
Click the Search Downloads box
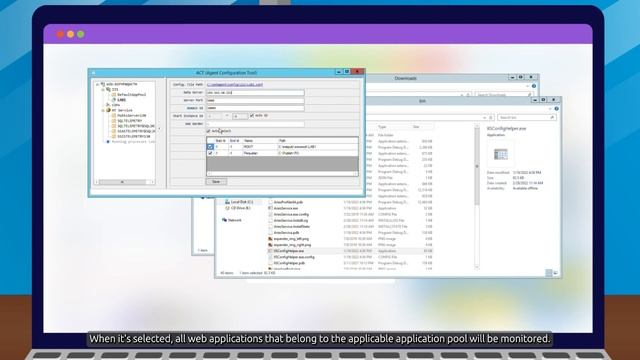click(504, 95)
